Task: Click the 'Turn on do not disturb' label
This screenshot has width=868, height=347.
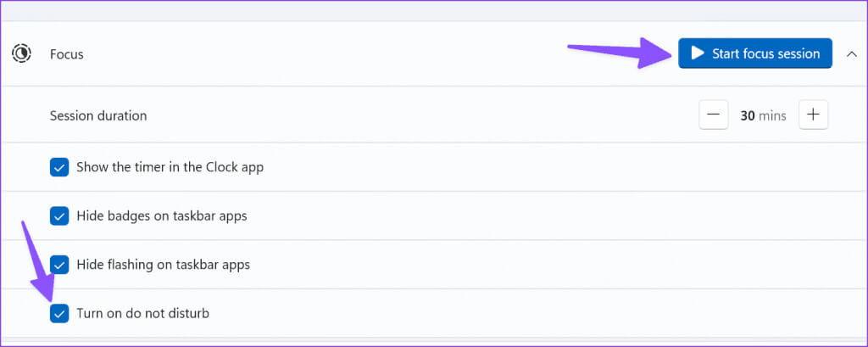Action: (x=142, y=313)
